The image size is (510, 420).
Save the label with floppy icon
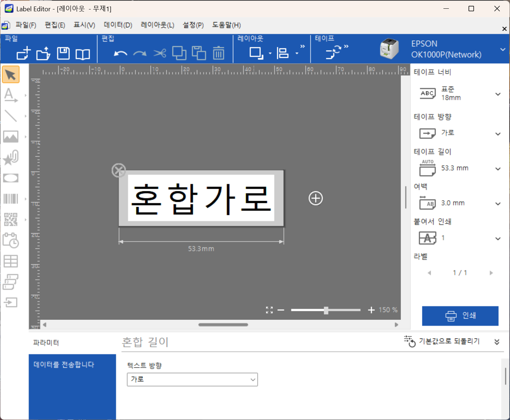(x=63, y=53)
